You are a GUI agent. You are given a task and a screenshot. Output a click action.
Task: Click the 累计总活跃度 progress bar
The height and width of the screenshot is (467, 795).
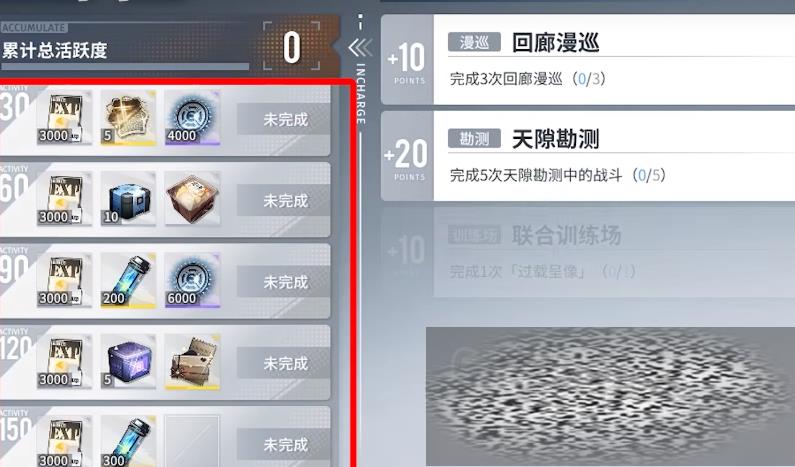(125, 66)
